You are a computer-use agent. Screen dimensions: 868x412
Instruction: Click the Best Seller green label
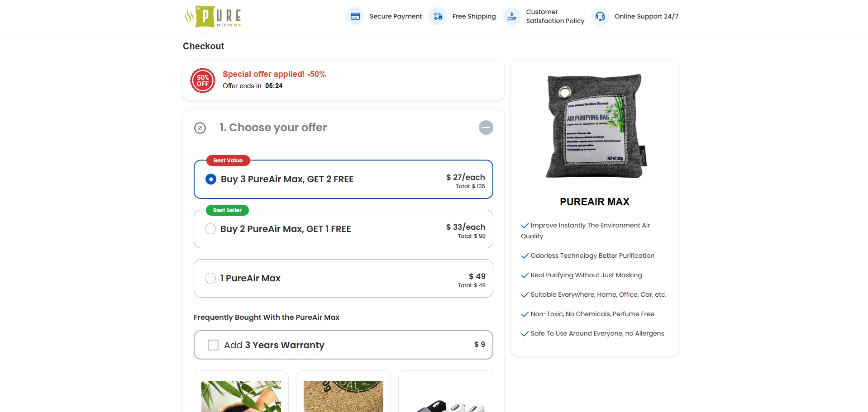point(227,210)
